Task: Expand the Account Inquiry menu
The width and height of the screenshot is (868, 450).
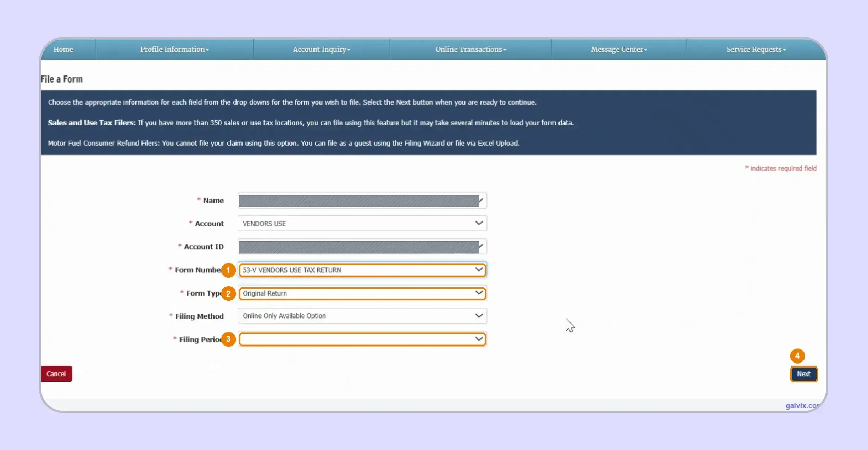Action: [x=322, y=49]
